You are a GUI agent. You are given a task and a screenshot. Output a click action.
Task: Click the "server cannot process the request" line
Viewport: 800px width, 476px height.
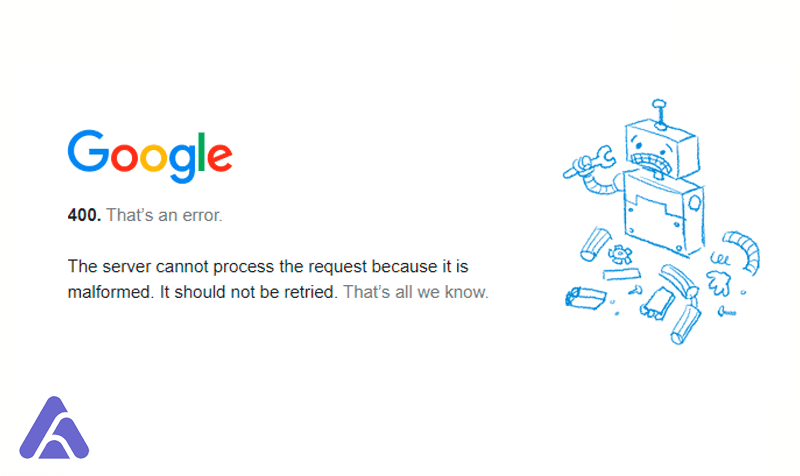pos(268,266)
